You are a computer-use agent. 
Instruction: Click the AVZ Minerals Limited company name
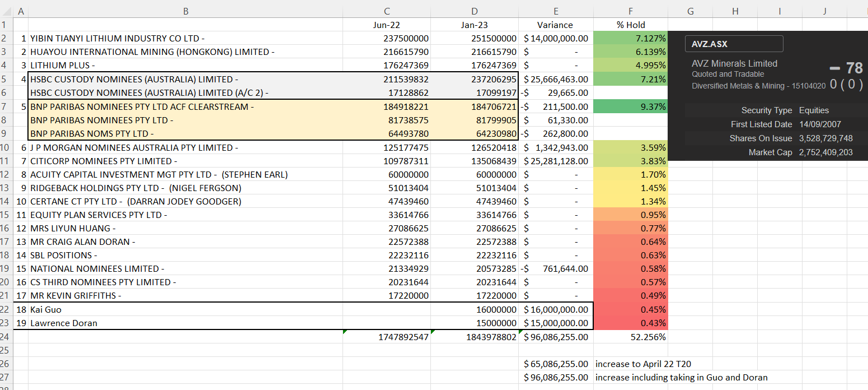[734, 63]
